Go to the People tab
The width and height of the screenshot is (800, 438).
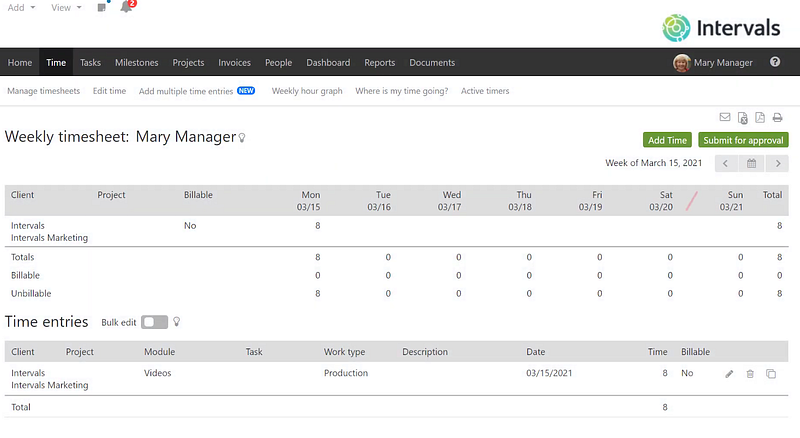click(x=278, y=62)
